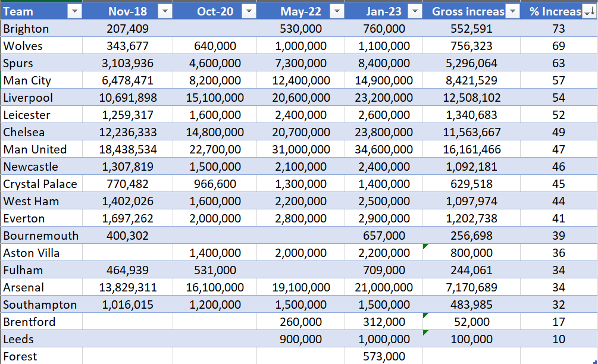Select the Crystal Palace team cell
598x364 pixels.
coord(42,184)
